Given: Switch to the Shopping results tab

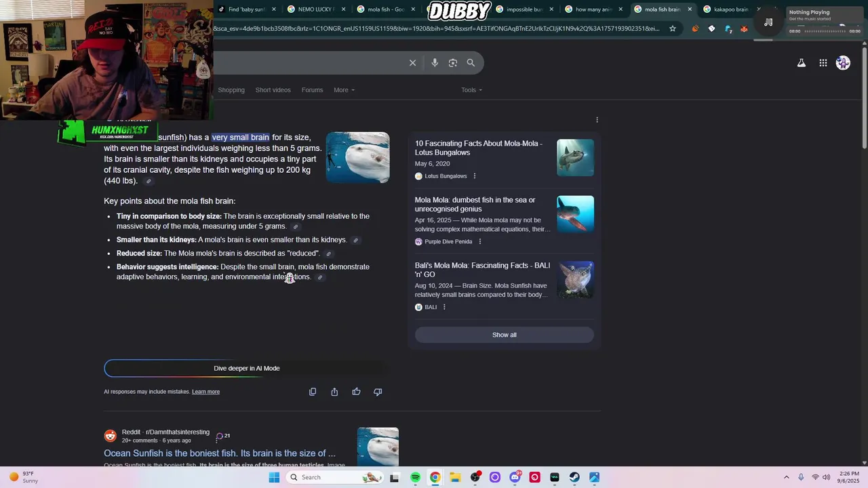Looking at the screenshot, I should [x=231, y=90].
